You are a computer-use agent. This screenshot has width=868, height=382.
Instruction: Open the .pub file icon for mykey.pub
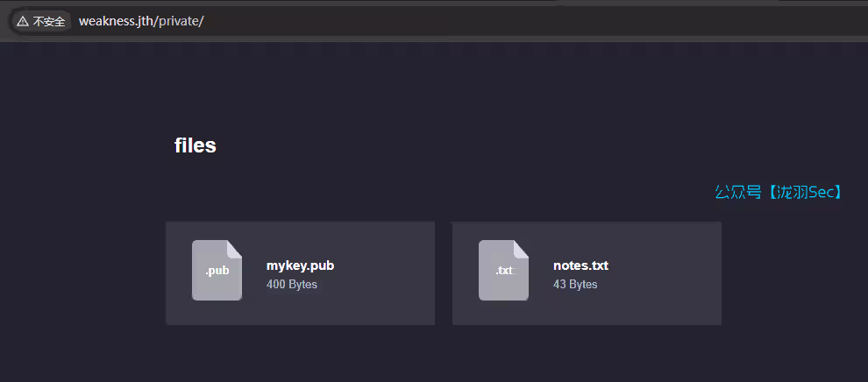point(217,271)
